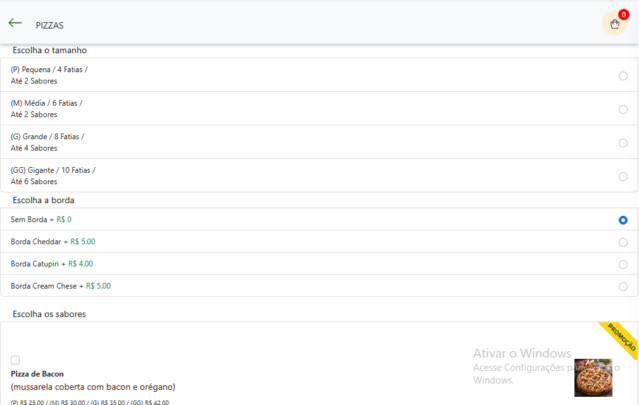Pick the Borda Cream Chese radio button
The height and width of the screenshot is (405, 639).
point(623,286)
